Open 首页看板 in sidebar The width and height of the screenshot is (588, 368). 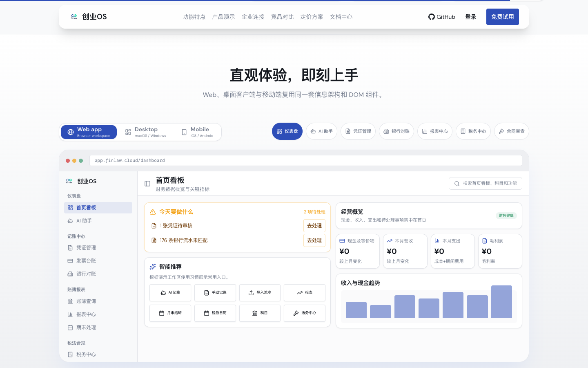coord(98,208)
